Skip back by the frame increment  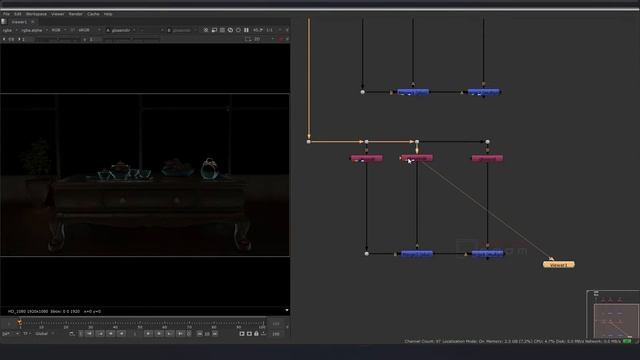[x=200, y=334]
